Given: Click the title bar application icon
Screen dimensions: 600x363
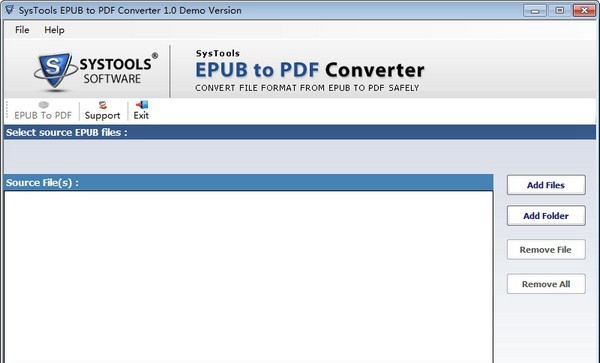Looking at the screenshot, I should click(x=9, y=10).
